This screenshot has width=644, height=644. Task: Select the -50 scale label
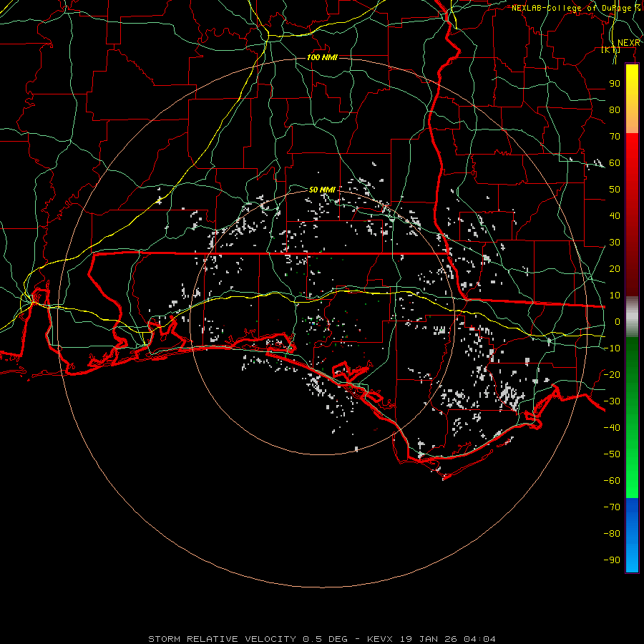click(x=612, y=454)
